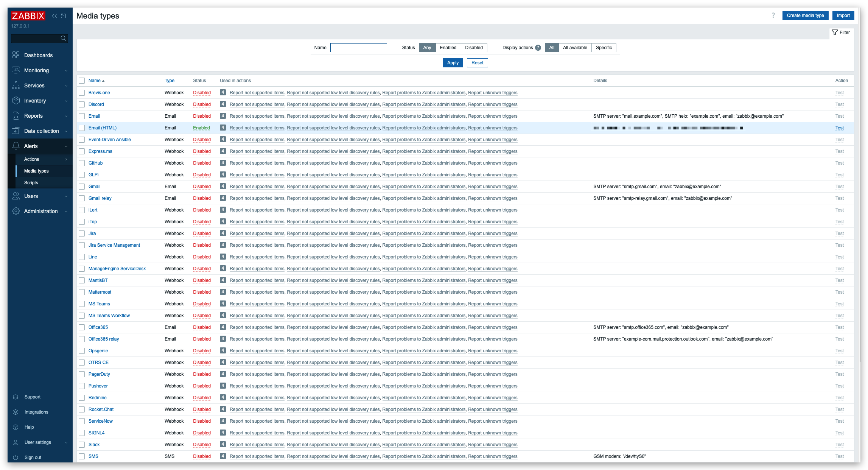Click the action count badge for Brevis.one

(x=223, y=92)
